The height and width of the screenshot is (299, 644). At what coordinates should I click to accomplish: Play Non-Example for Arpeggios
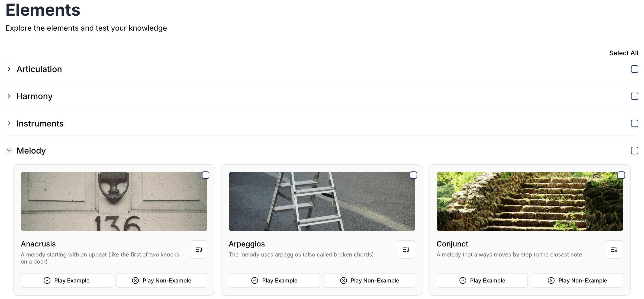click(x=369, y=280)
